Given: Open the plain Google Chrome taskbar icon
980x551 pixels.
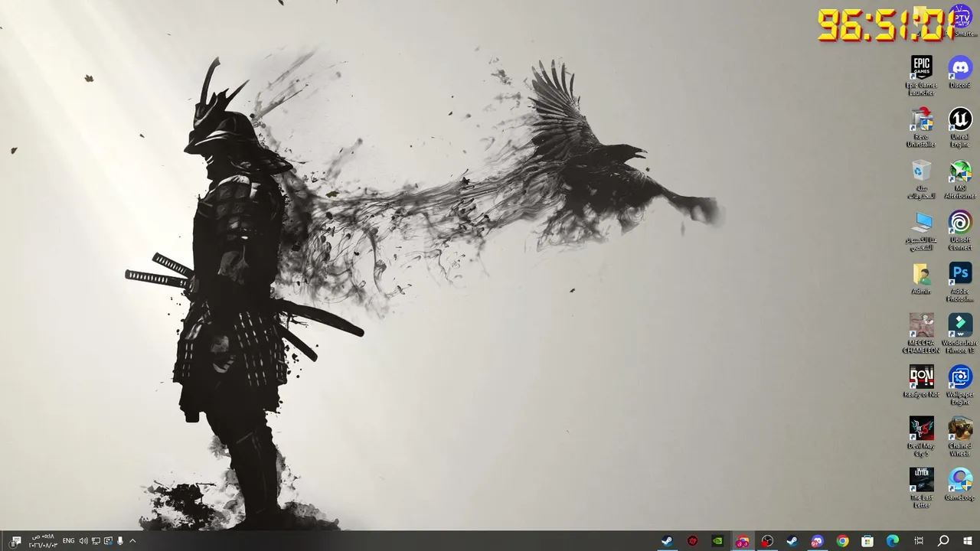Looking at the screenshot, I should [x=842, y=541].
